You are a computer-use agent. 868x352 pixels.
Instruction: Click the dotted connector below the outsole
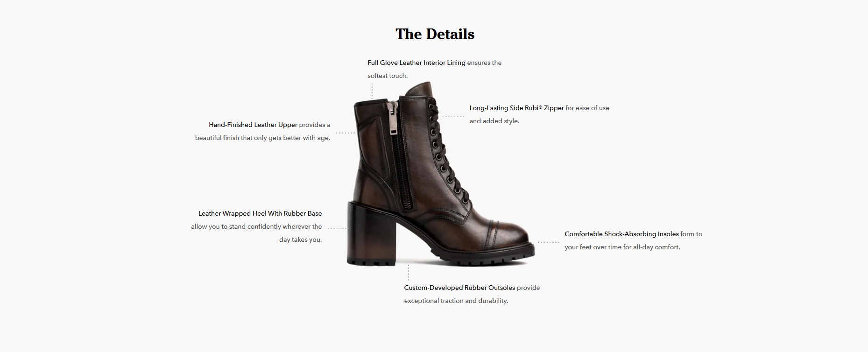pyautogui.click(x=408, y=273)
